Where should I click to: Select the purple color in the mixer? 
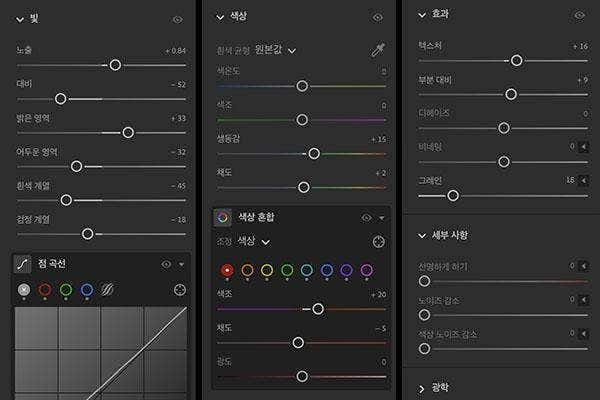346,270
